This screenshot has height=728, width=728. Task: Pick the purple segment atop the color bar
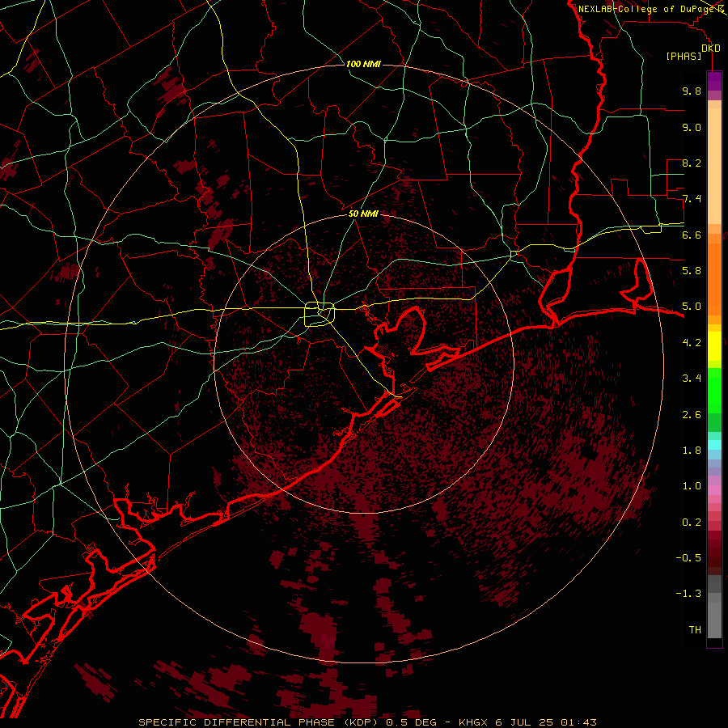tap(714, 81)
